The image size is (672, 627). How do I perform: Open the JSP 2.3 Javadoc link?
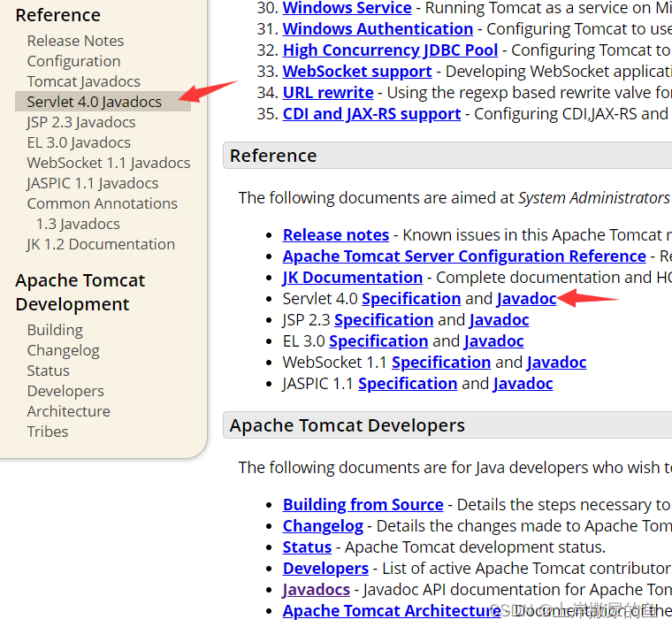pos(499,320)
